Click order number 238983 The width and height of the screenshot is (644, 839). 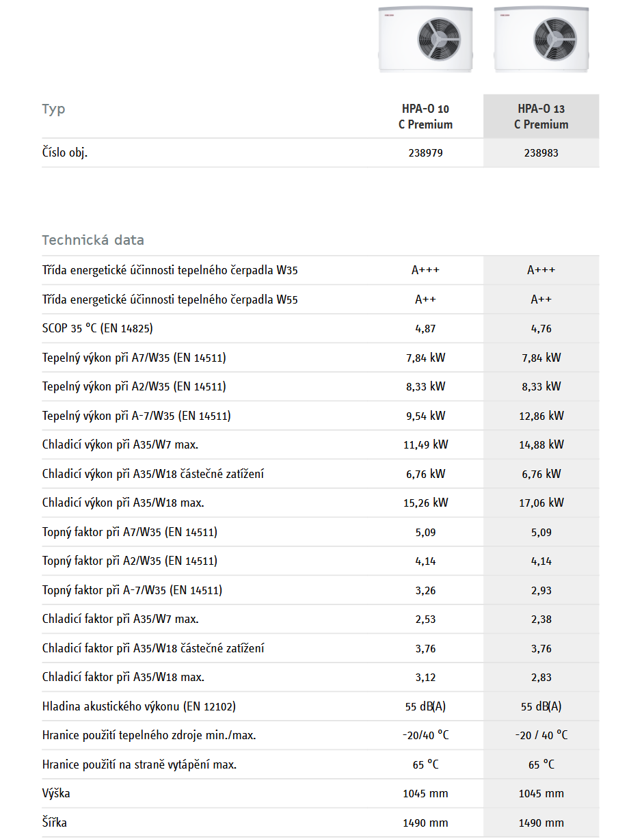(x=541, y=153)
